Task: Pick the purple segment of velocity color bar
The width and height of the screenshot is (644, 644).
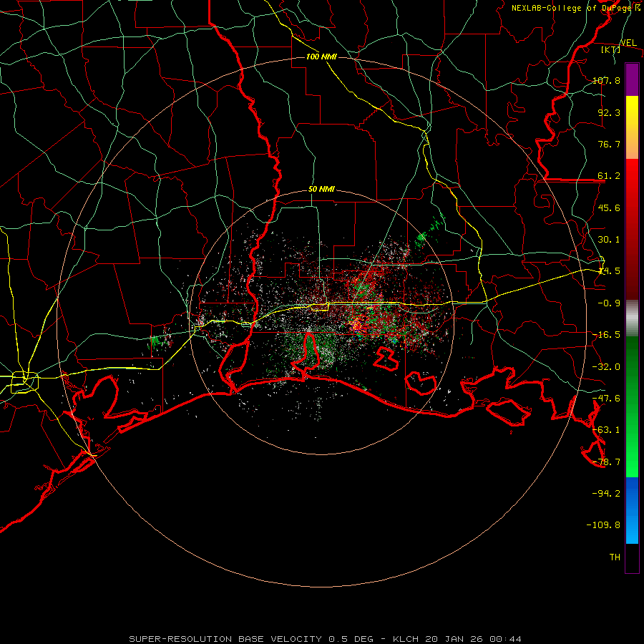Action: pos(632,79)
